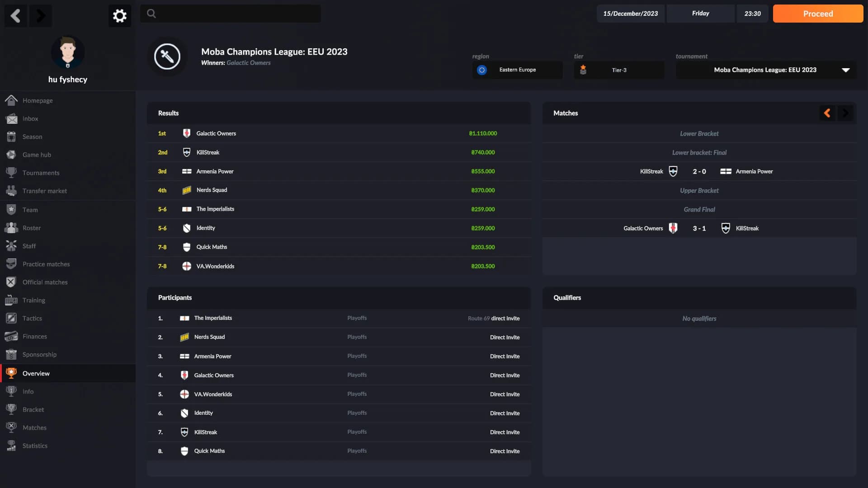
Task: Click the Tournaments trophy icon
Action: coord(11,173)
